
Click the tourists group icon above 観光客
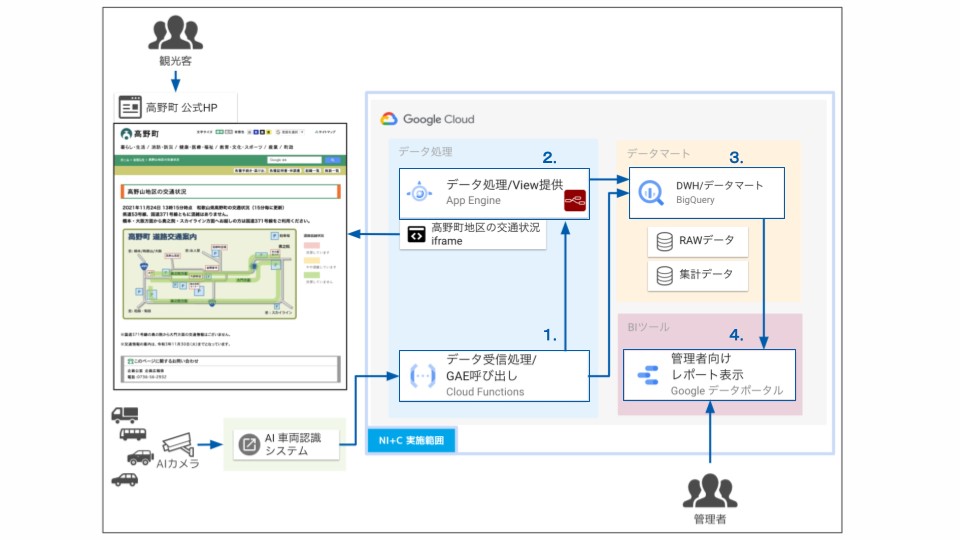click(176, 32)
